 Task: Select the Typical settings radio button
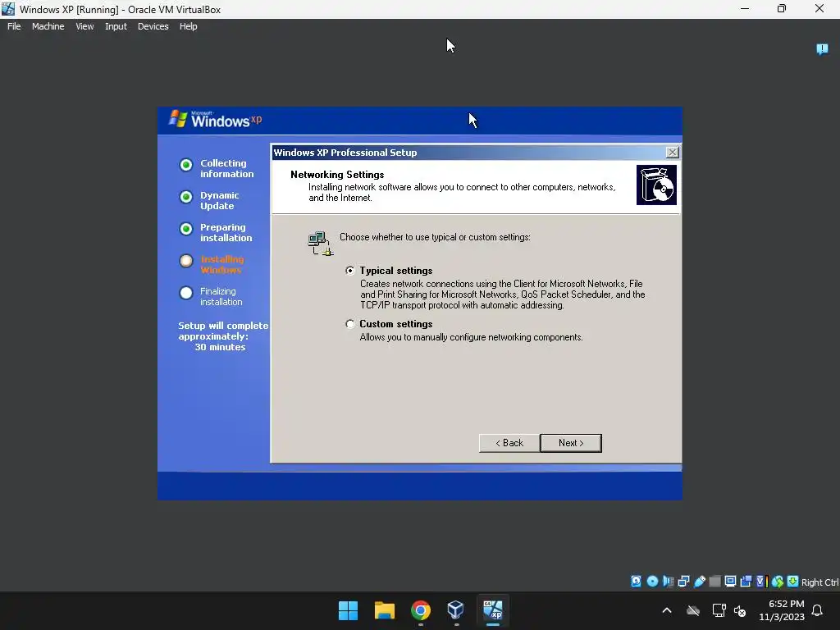point(349,271)
